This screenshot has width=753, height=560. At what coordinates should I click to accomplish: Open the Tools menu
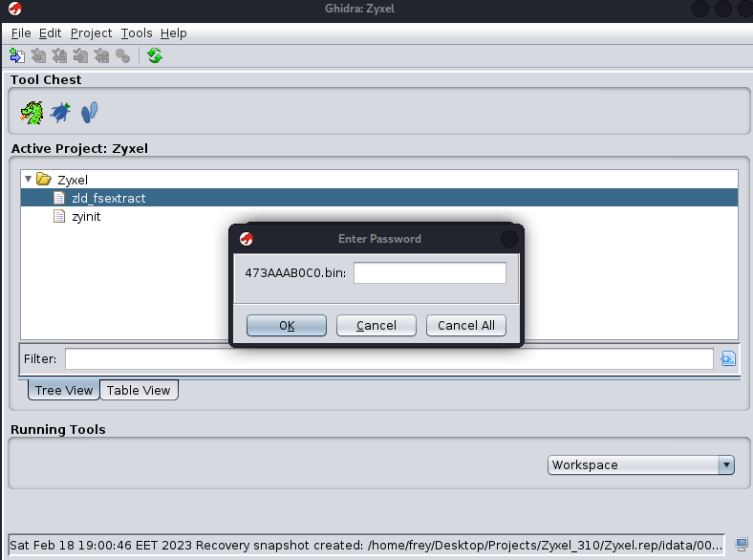tap(137, 33)
